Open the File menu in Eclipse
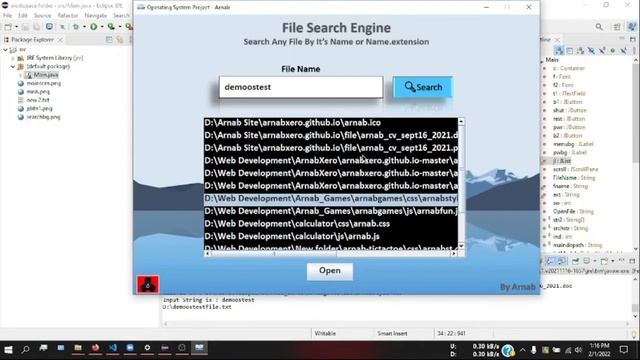The image size is (640, 360). (7, 16)
